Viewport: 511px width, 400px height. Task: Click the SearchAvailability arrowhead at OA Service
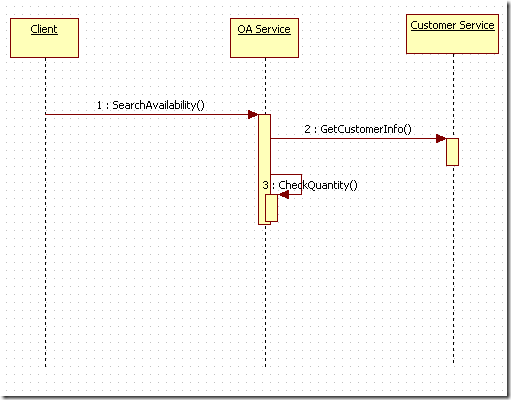click(x=253, y=115)
